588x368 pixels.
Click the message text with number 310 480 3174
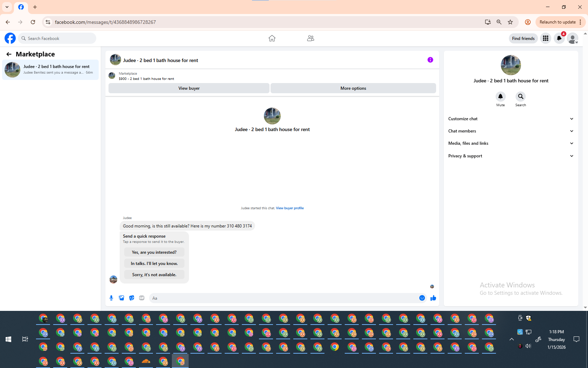coord(187,226)
